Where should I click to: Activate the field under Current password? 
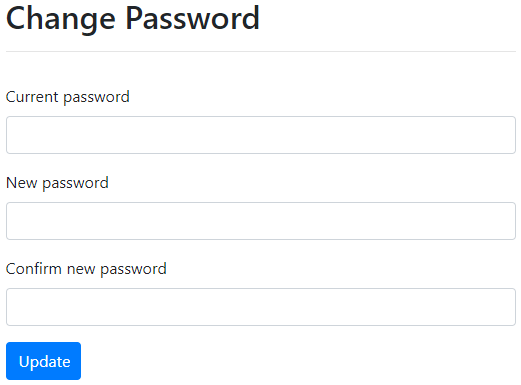click(x=261, y=135)
